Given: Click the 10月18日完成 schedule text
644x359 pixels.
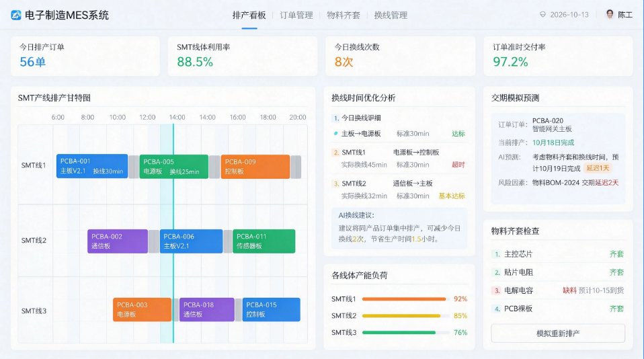Looking at the screenshot, I should click(x=553, y=143).
